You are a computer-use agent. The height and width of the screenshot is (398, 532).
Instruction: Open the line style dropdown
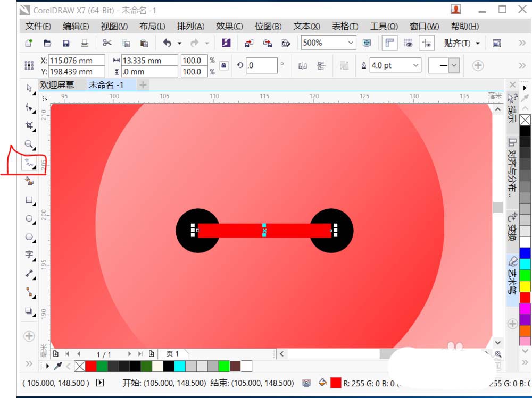click(454, 65)
